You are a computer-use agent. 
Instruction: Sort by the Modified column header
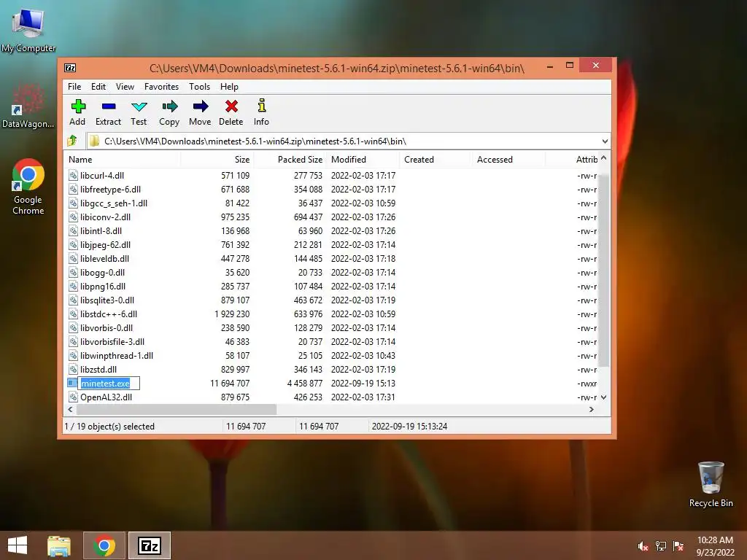(363, 160)
